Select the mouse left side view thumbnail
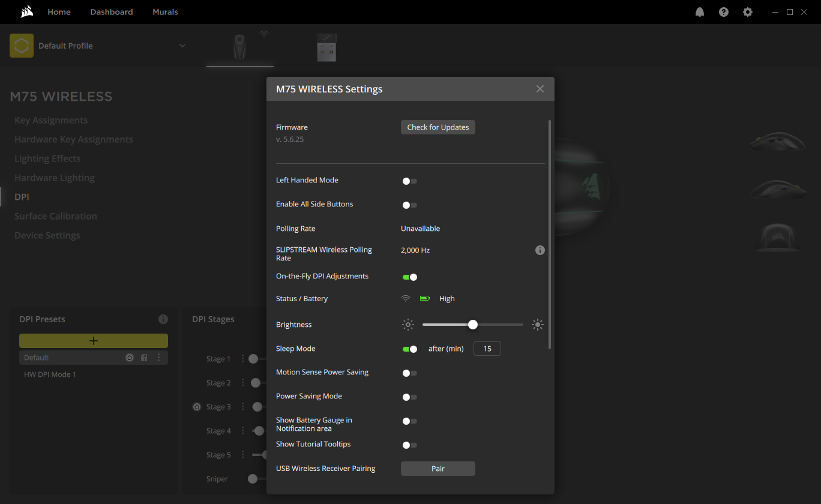821x504 pixels. [777, 142]
